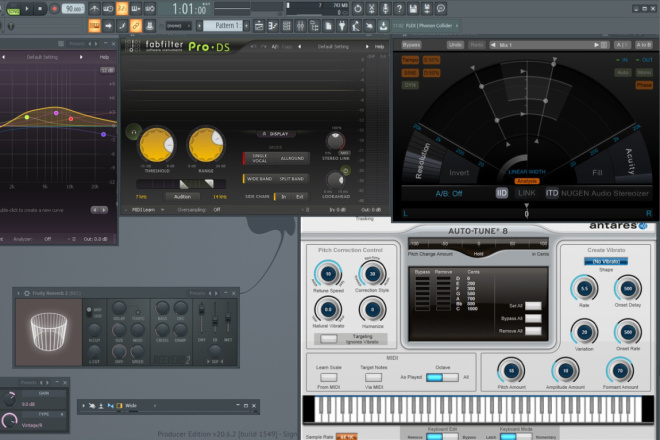Viewport: 660px width, 440px height.
Task: Click the render/export icon next to save
Action: click(x=427, y=8)
